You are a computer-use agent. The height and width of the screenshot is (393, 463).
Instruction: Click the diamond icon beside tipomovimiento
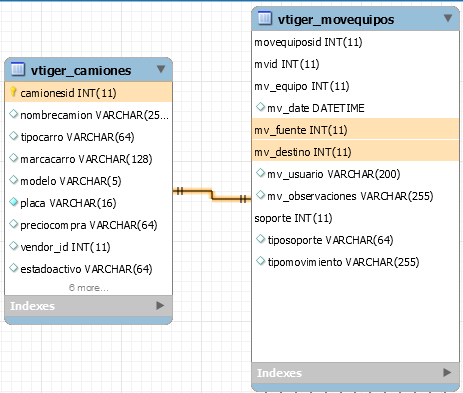click(x=260, y=261)
